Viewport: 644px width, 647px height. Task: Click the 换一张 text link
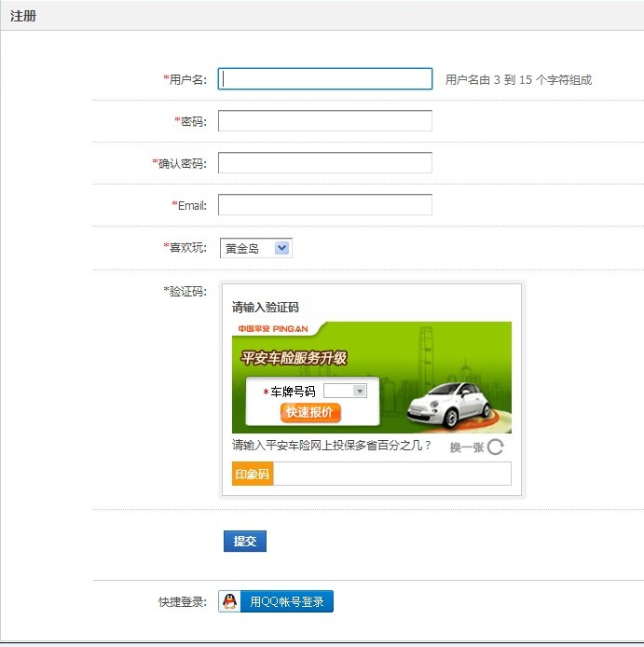(x=467, y=447)
